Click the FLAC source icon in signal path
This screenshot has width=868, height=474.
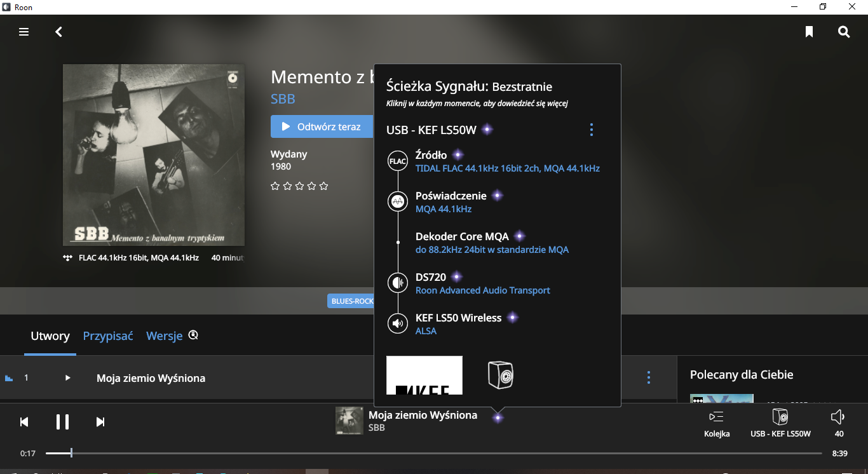coord(398,161)
